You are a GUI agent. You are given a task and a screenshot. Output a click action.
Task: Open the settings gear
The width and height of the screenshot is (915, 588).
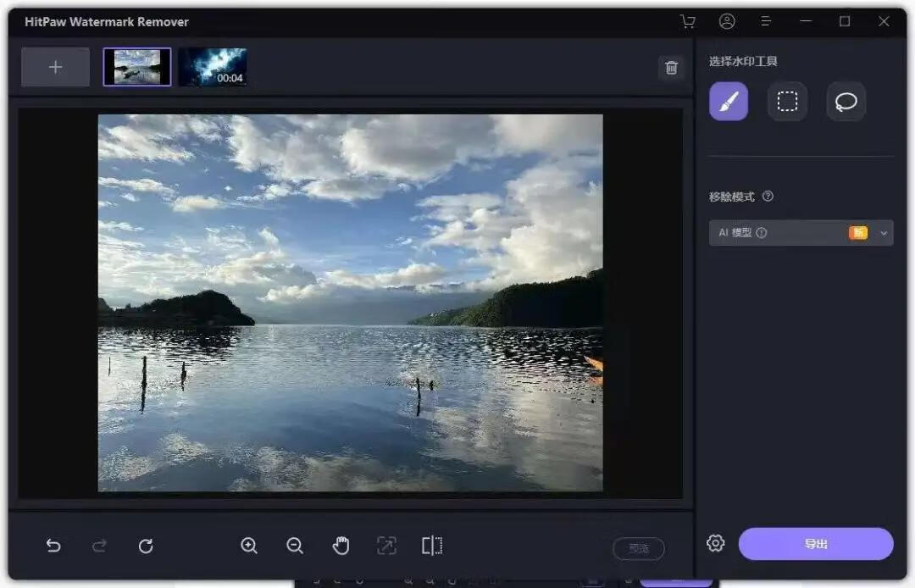pos(715,543)
